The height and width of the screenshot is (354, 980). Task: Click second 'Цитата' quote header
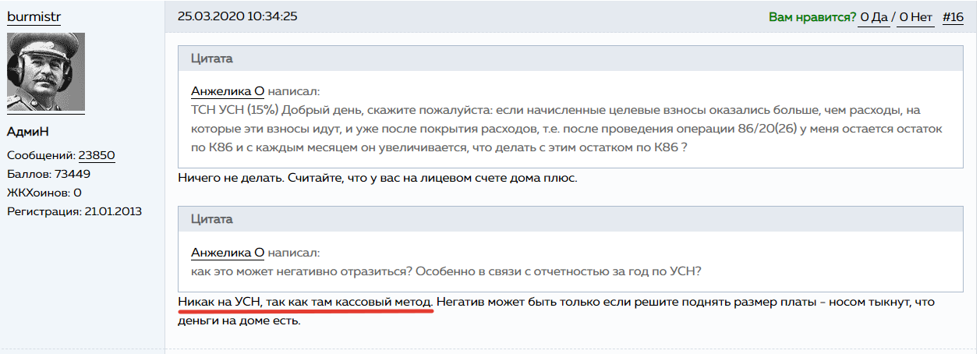click(571, 220)
